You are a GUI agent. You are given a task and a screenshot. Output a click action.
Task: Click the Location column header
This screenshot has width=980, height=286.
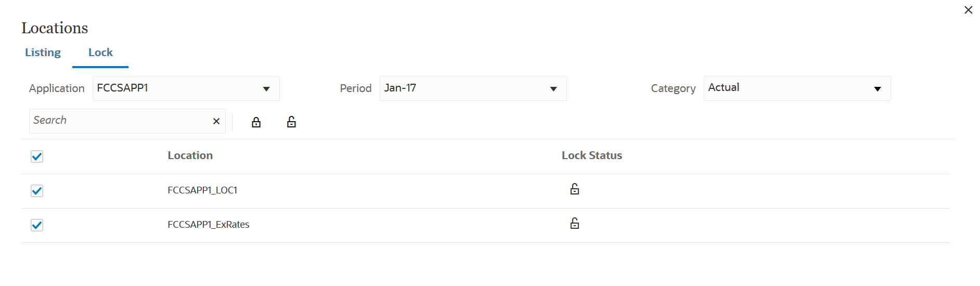tap(190, 155)
